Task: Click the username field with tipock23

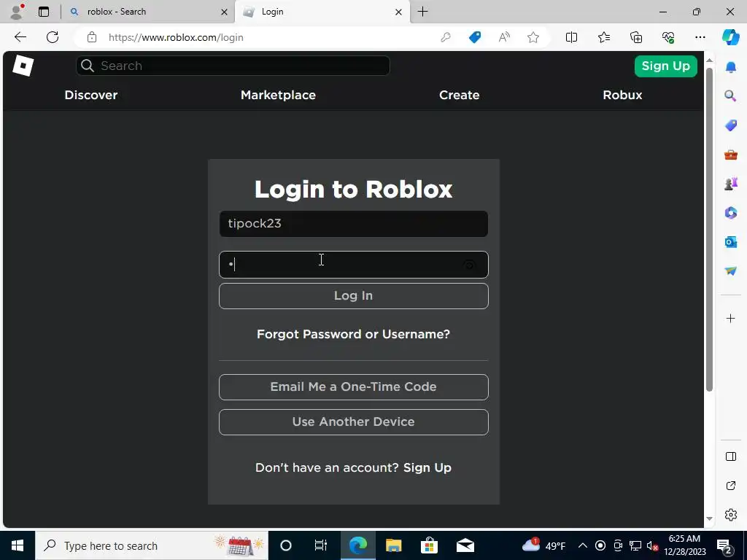Action: coord(354,224)
